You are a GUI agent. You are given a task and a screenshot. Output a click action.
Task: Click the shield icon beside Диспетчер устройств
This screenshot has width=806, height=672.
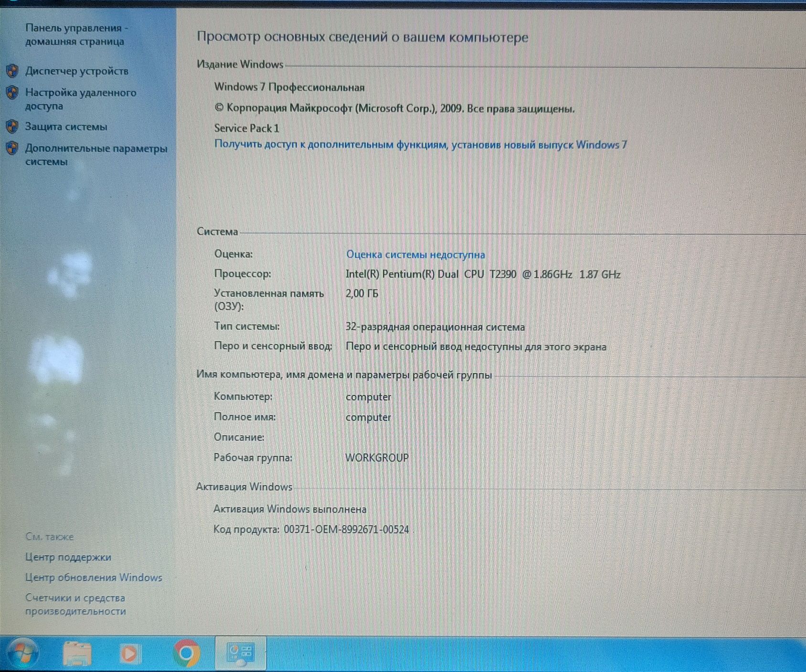tap(12, 71)
